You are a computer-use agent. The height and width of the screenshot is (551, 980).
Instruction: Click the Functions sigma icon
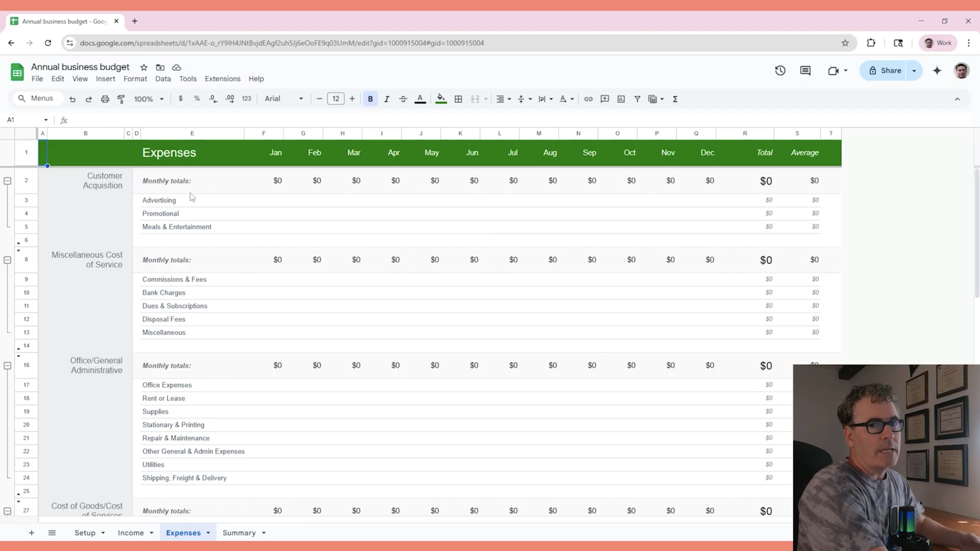(675, 99)
